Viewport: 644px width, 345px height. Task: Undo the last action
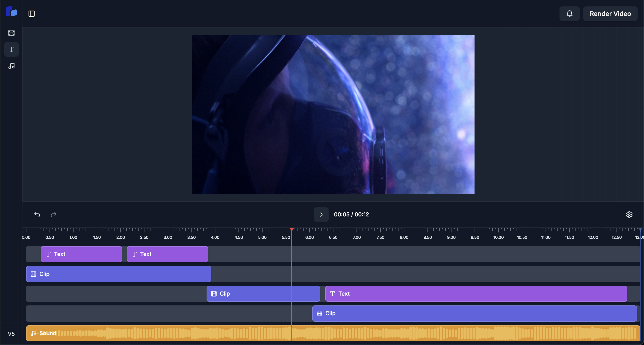click(x=37, y=215)
